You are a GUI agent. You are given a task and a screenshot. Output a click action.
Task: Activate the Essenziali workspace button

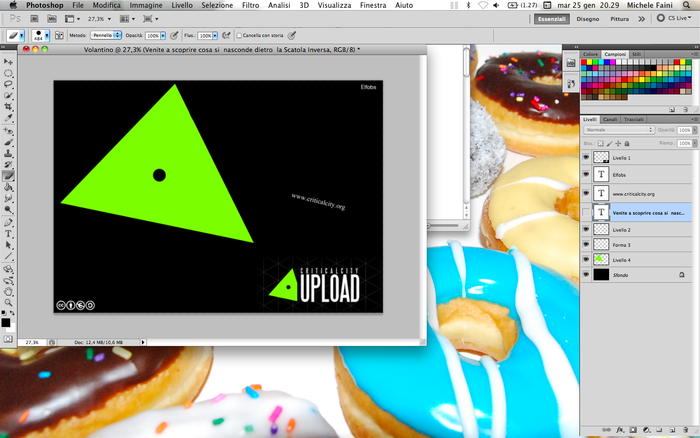[x=552, y=19]
